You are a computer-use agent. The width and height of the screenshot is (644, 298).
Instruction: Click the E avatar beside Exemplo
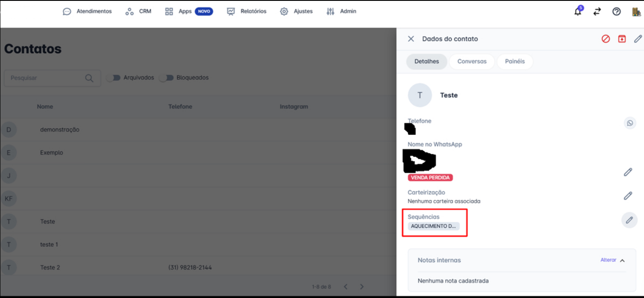(x=9, y=153)
